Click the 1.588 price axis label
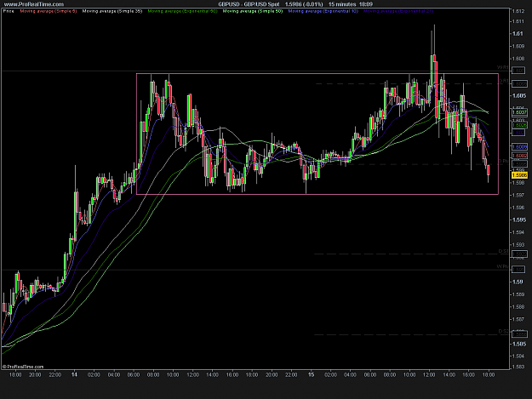 pos(518,307)
